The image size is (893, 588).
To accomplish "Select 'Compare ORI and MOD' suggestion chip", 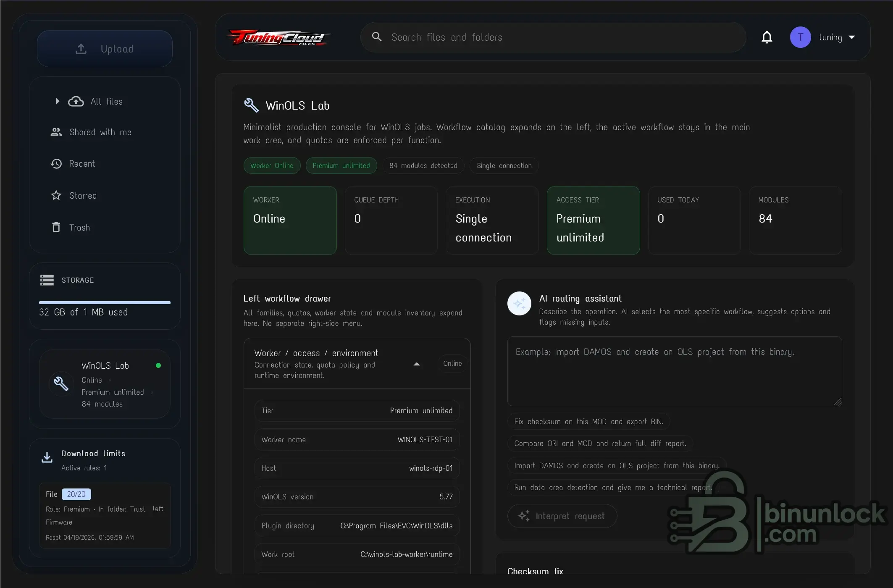I will click(x=600, y=444).
